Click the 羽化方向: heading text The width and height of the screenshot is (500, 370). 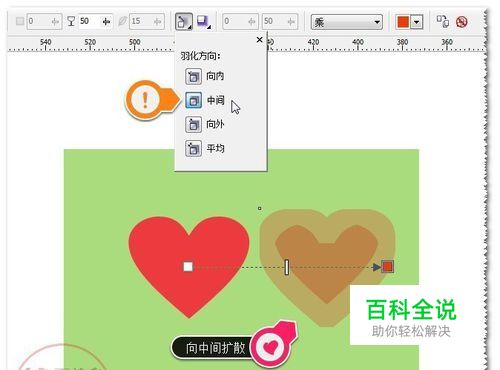[200, 56]
